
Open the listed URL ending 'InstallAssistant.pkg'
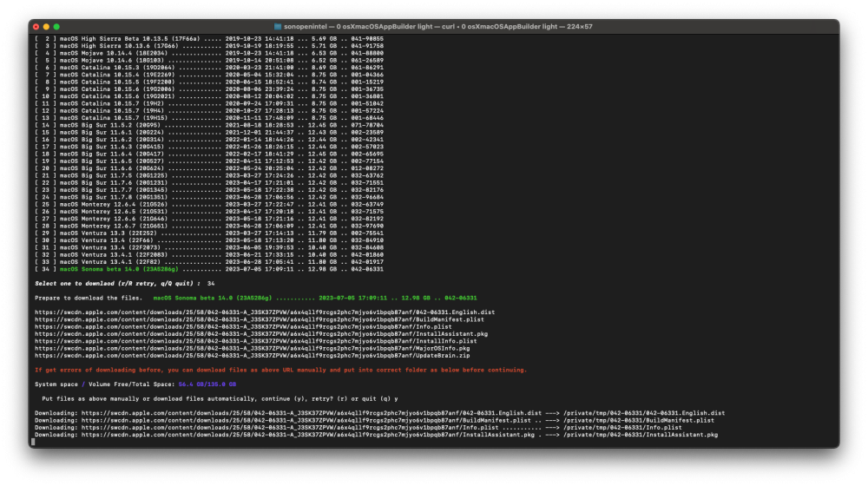coord(261,334)
